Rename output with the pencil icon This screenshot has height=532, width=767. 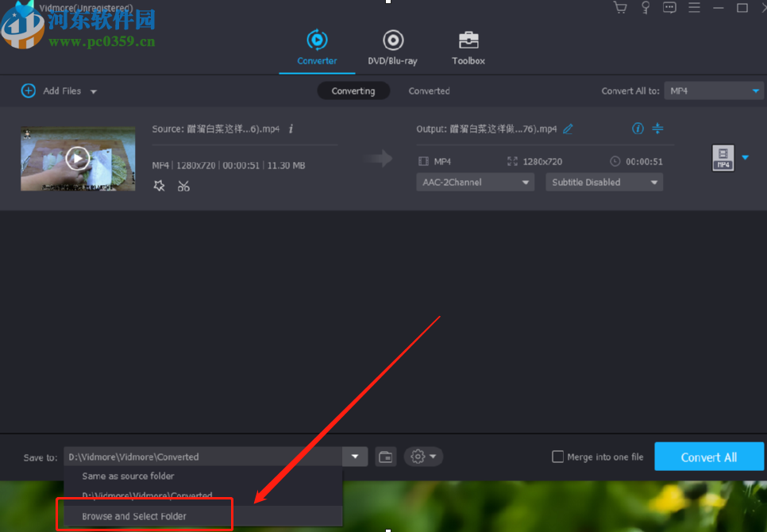pos(568,128)
